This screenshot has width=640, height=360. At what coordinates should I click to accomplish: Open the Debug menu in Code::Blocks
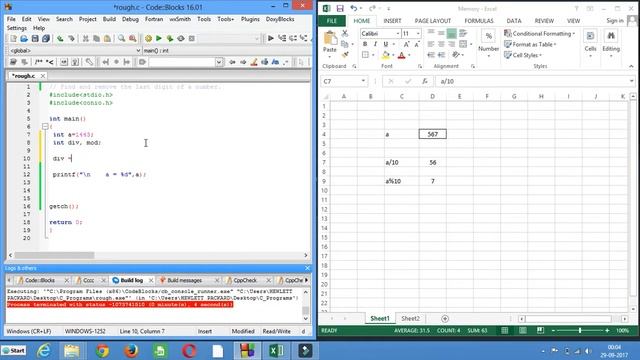coord(130,19)
